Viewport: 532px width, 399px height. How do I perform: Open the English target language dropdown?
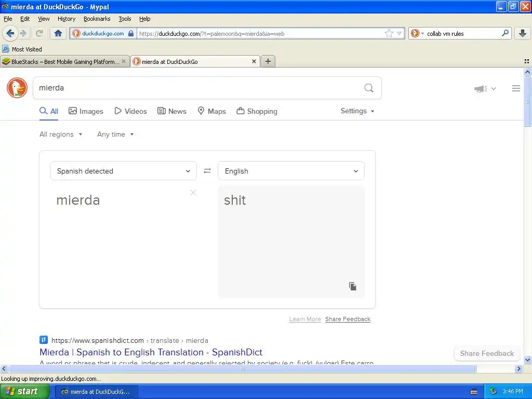[291, 171]
